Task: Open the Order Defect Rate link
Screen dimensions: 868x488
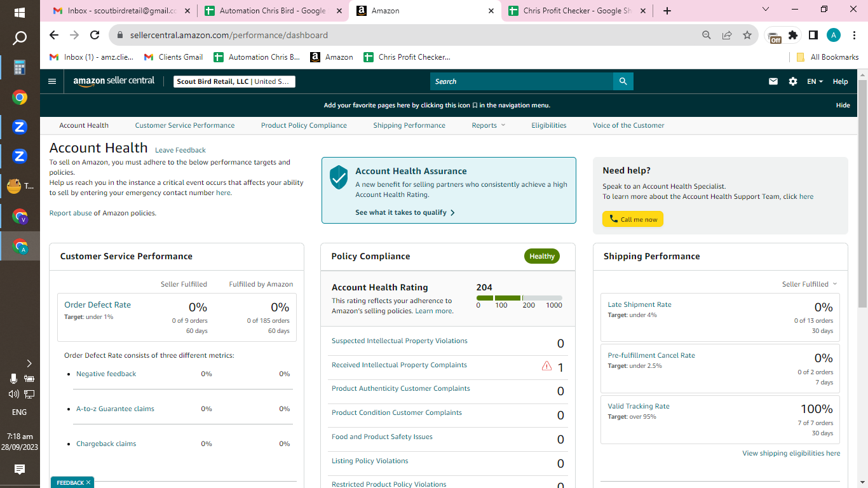Action: click(97, 305)
